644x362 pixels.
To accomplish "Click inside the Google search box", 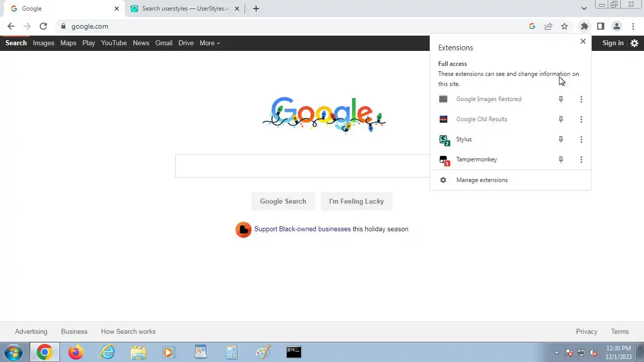I will [302, 166].
